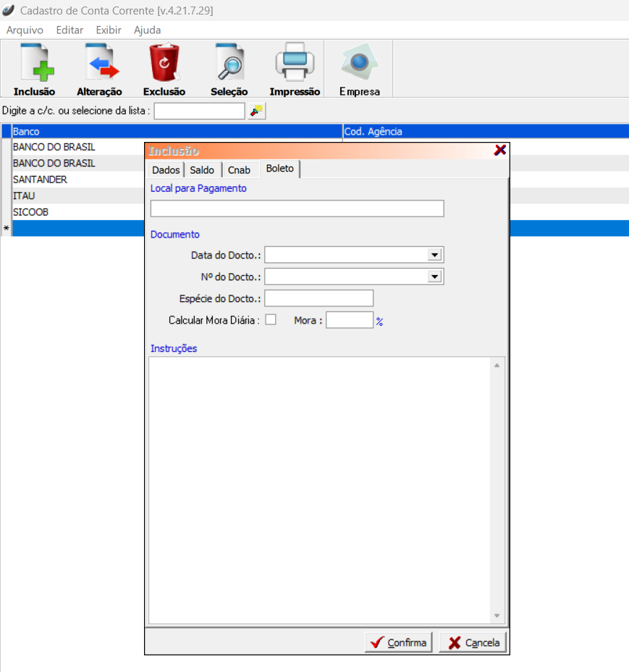Open the Arquivo menu
629x672 pixels.
coord(25,30)
